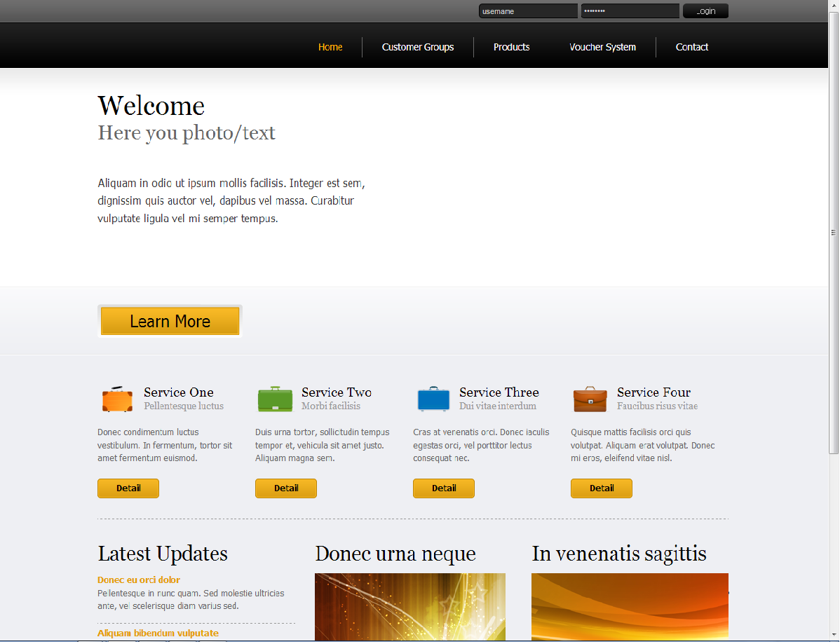Click the In venenatis sagittis orange image
840x644 pixels.
630,607
